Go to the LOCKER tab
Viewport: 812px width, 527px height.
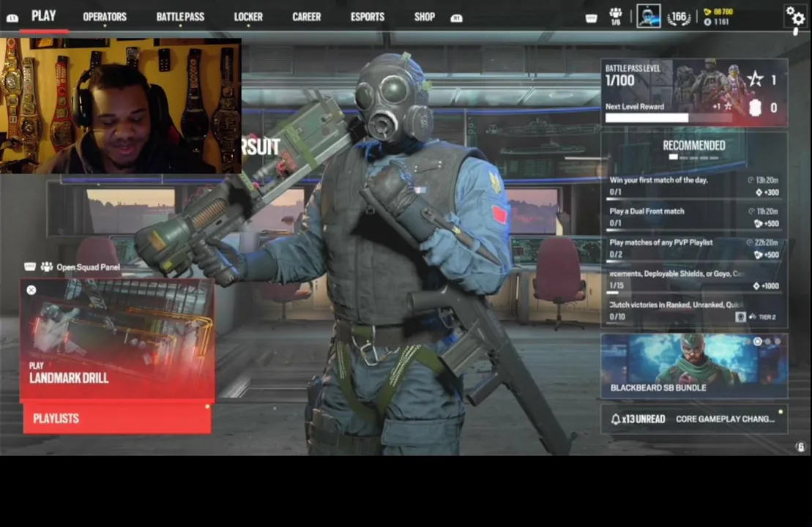248,17
